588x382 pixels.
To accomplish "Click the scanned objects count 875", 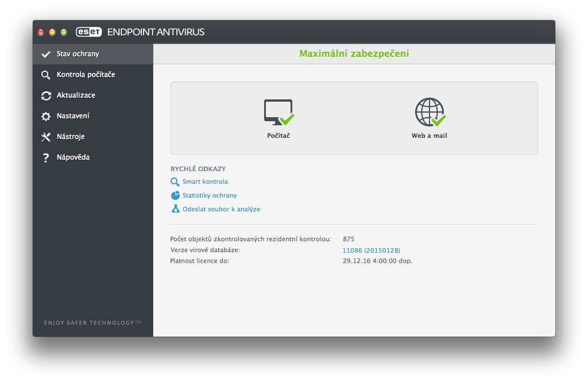I will click(x=349, y=239).
